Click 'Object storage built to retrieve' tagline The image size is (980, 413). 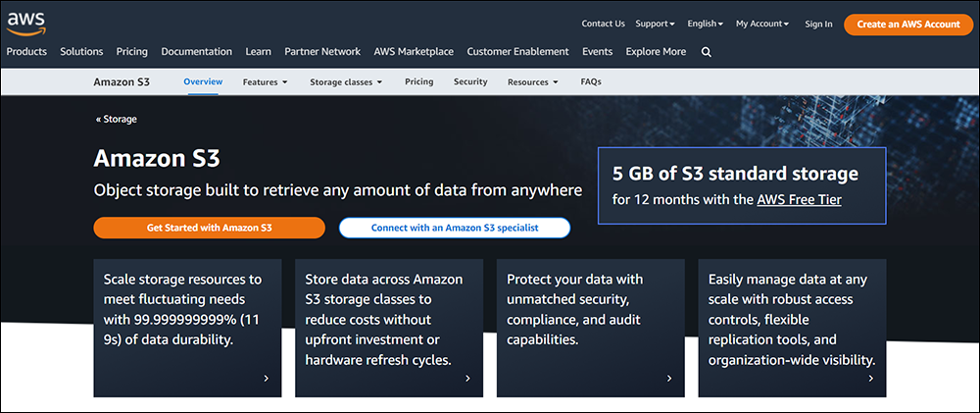tap(338, 190)
